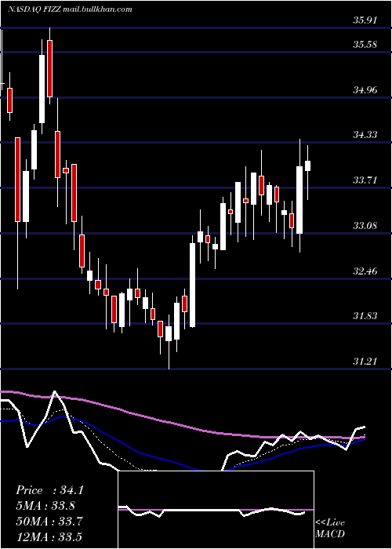Click the 50MA : 33.7 readout
This screenshot has width=392, height=549.
tap(49, 522)
